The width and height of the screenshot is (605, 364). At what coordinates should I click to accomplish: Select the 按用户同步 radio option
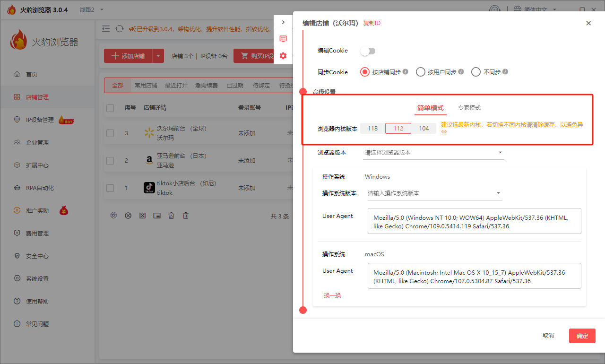421,72
